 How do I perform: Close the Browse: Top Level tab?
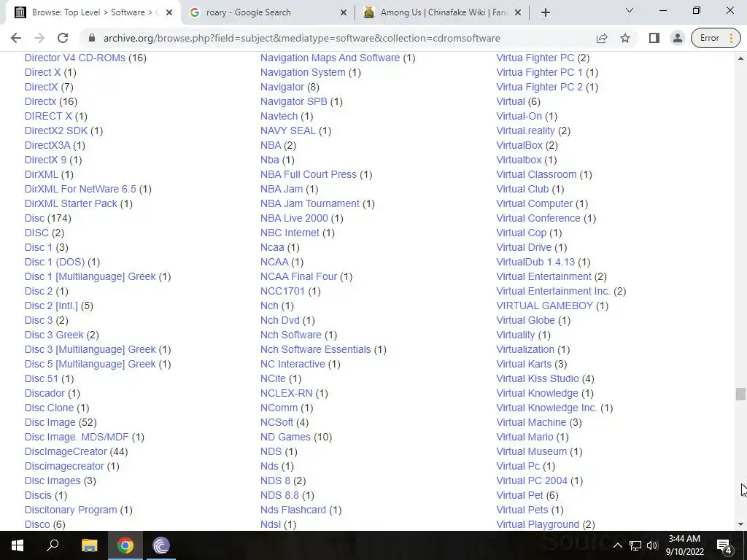click(x=169, y=12)
